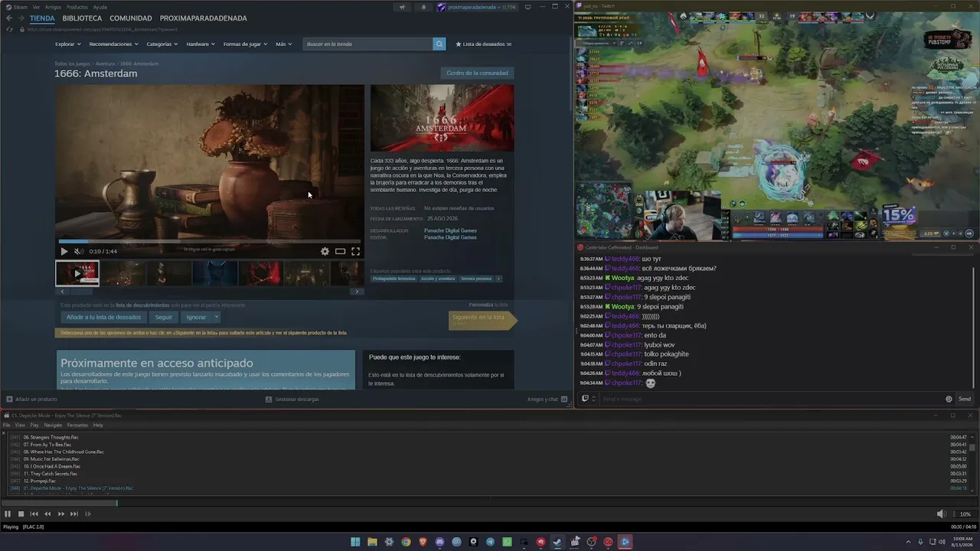Switch to the COMUNIDAD tab
980x551 pixels.
pos(131,18)
